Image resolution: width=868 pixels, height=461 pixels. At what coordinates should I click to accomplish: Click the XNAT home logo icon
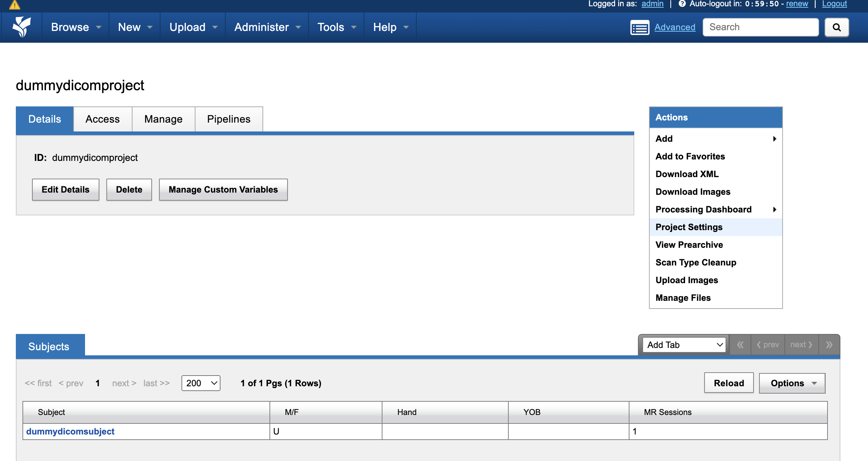pyautogui.click(x=22, y=27)
